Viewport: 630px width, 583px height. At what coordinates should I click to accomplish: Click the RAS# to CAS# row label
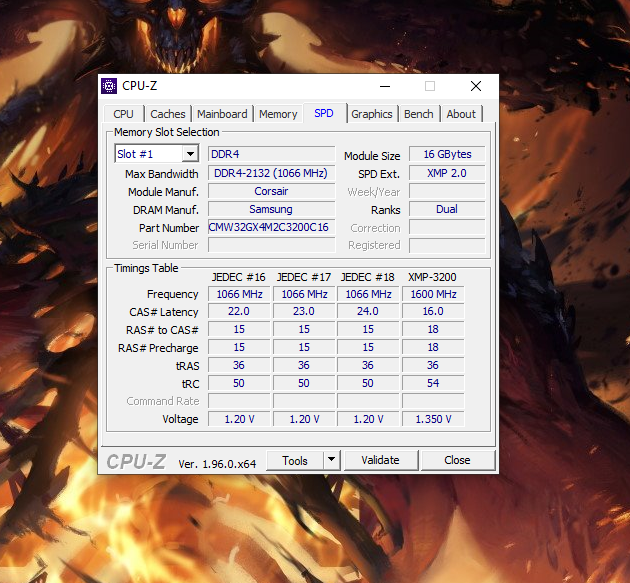coord(162,330)
